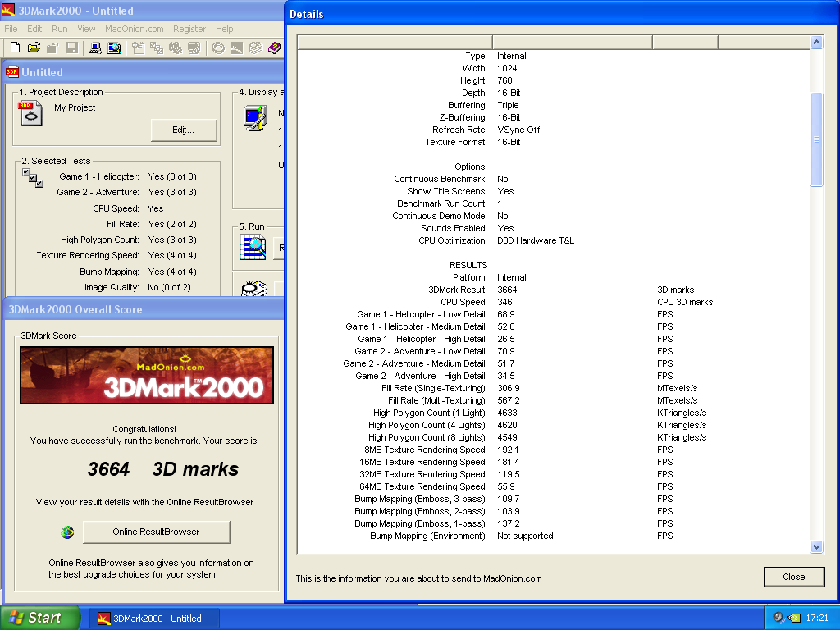The image size is (840, 630).
Task: Click 'Bump Mapping: Yes (4 of 4)' in Selected Tests
Action: pyautogui.click(x=138, y=272)
